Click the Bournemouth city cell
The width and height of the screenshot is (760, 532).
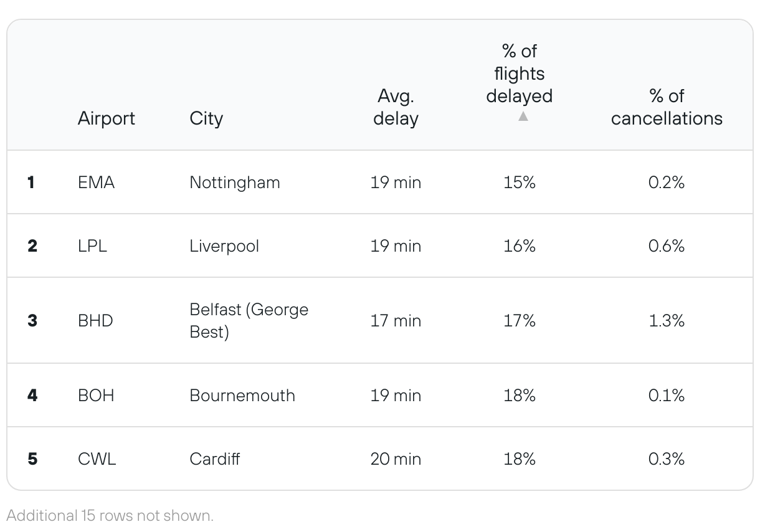point(242,396)
